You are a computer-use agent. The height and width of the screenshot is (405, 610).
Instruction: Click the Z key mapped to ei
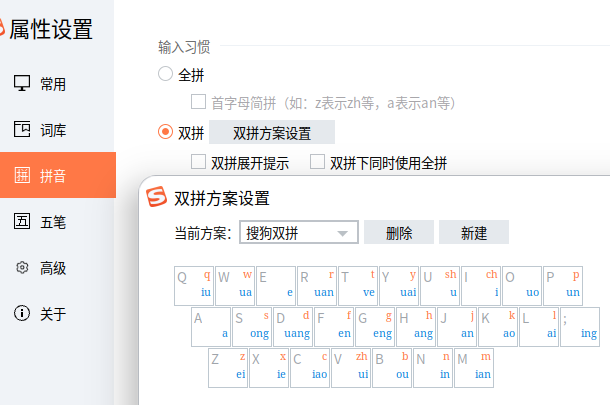[228, 368]
